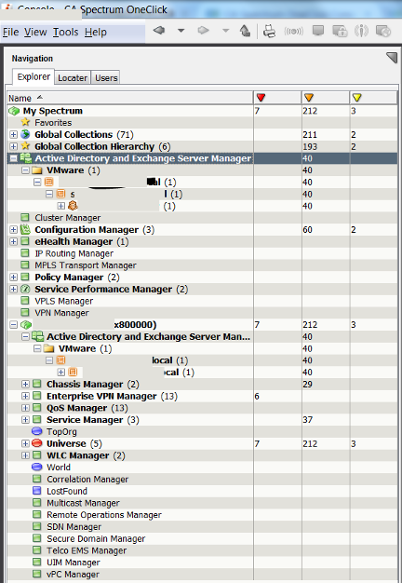This screenshot has width=402, height=583.
Task: Click the first VMware folder icon
Action: tap(37, 170)
